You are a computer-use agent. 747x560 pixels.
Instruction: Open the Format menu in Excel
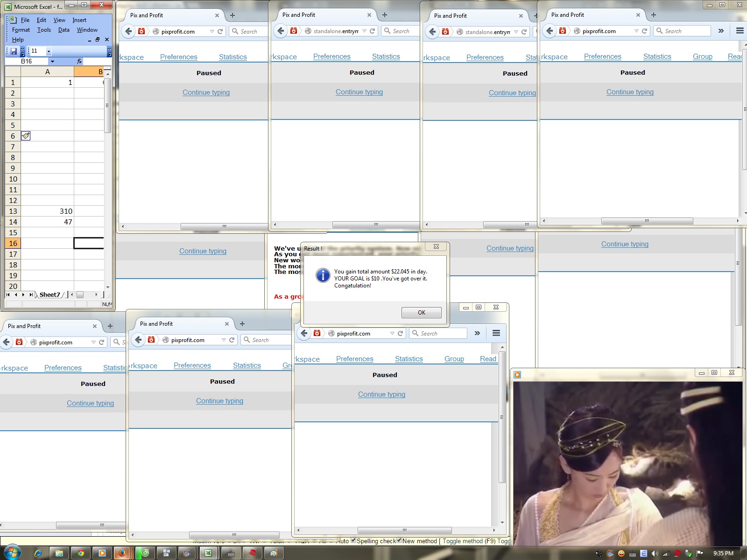[x=21, y=30]
